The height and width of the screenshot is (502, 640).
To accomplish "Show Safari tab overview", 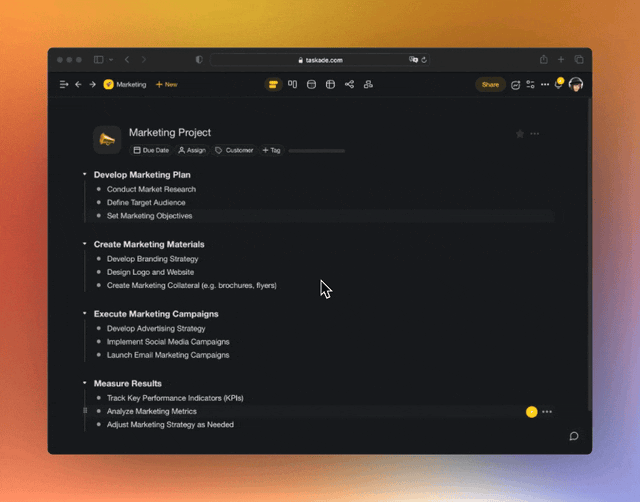I will (x=579, y=60).
